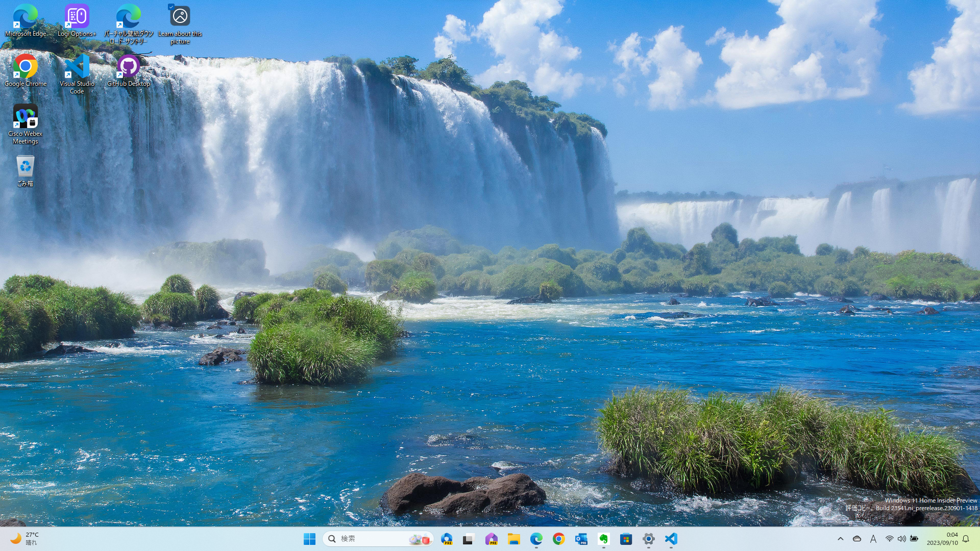Open notification bell in the taskbar corner

coord(966,539)
